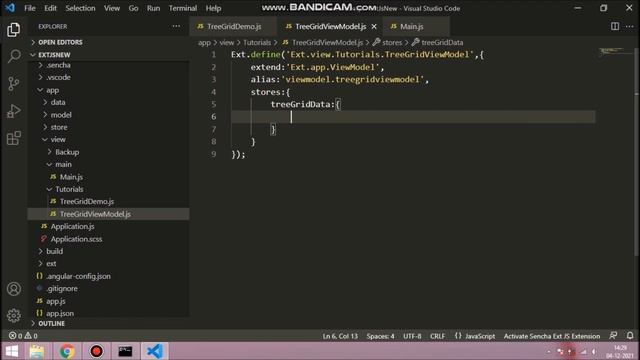Collapse the main folder
640x360 pixels.
(63, 164)
